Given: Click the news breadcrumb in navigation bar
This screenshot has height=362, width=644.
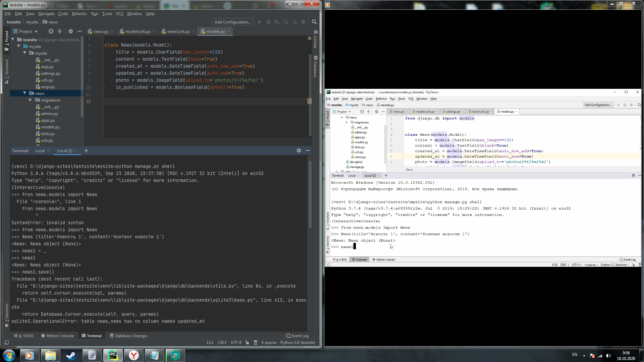Looking at the screenshot, I should [50, 22].
